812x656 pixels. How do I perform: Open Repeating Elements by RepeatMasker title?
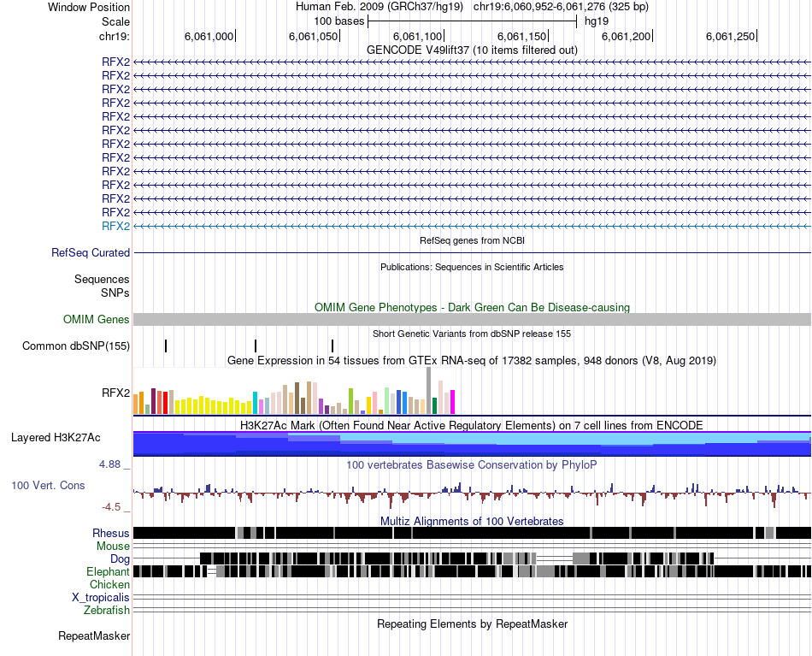click(x=472, y=623)
